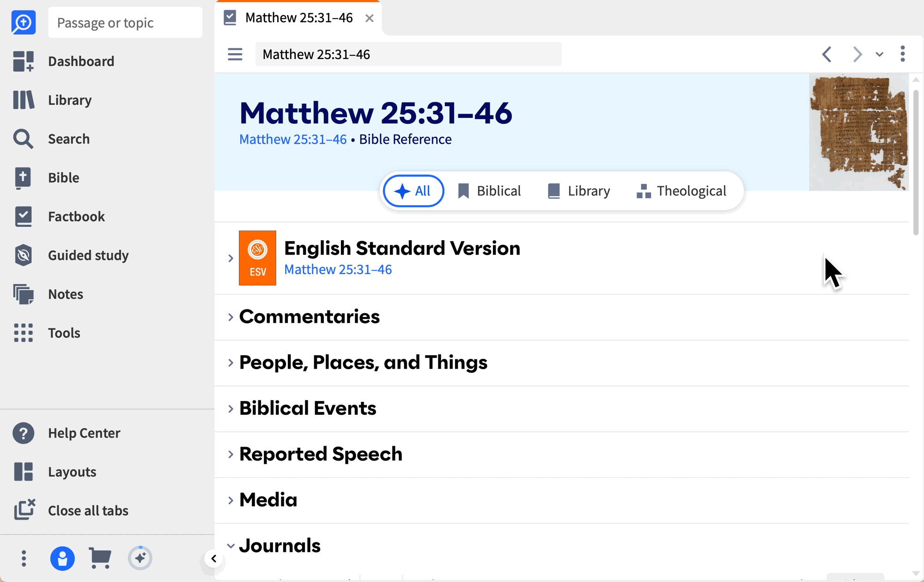The width and height of the screenshot is (924, 582).
Task: Open the Library books icon
Action: coord(23,100)
